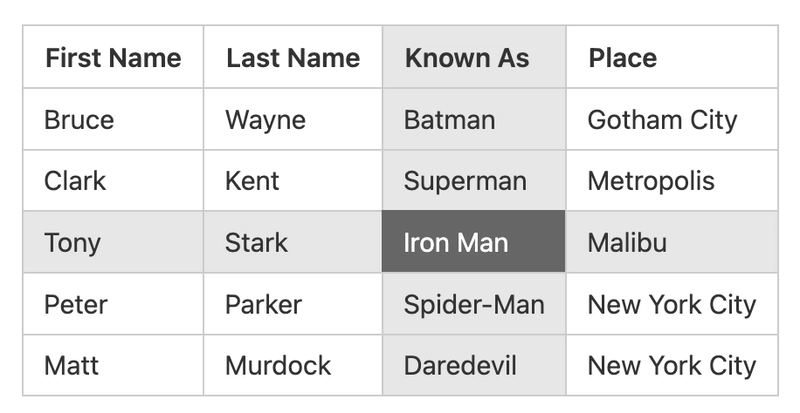The image size is (800, 413).
Task: Select the Clark cell
Action: click(113, 181)
